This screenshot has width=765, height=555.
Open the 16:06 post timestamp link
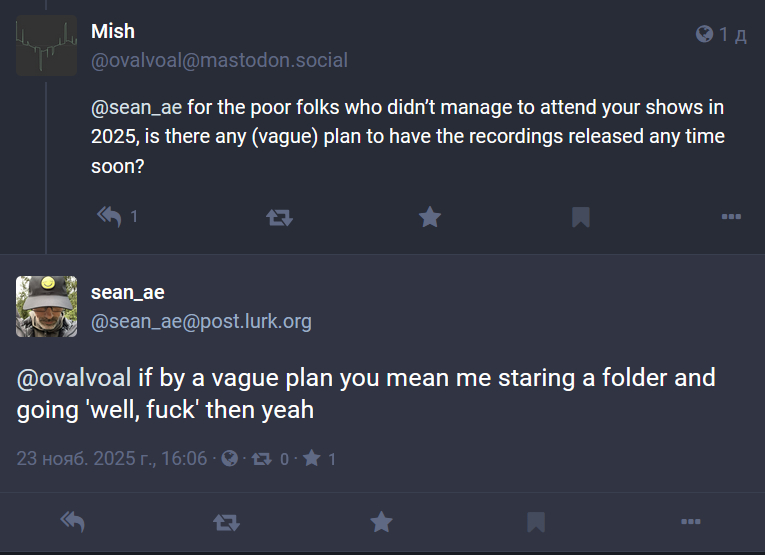(112, 459)
